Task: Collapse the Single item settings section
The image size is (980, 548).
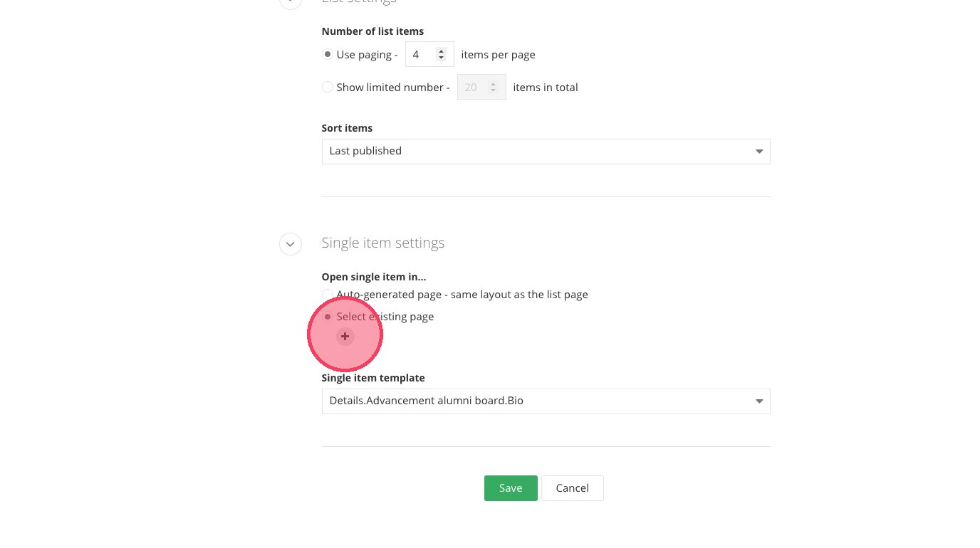Action: 290,244
